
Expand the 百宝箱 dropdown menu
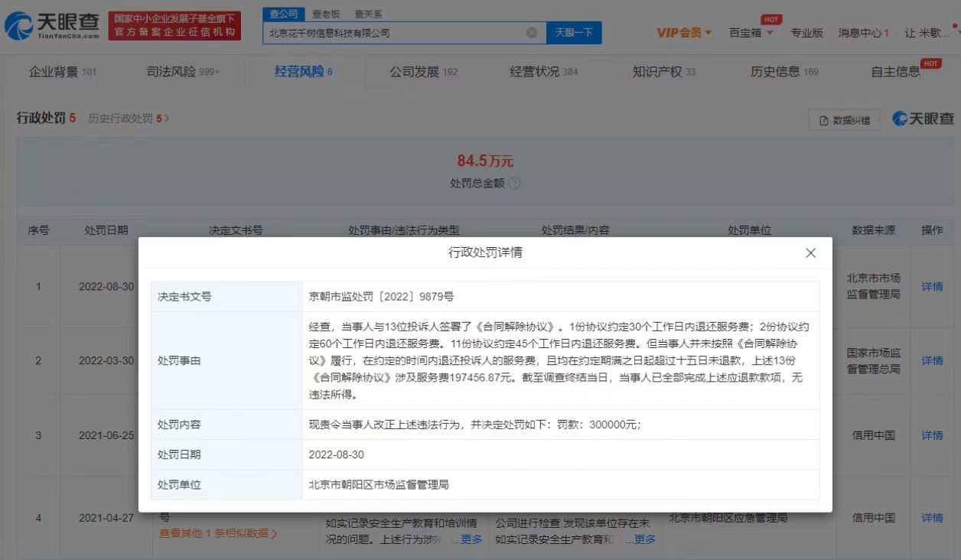(x=751, y=33)
